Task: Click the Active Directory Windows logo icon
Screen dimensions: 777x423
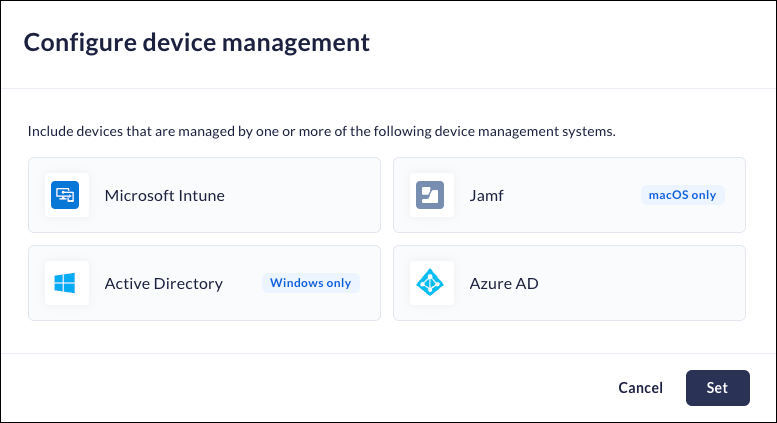Action: pos(65,283)
